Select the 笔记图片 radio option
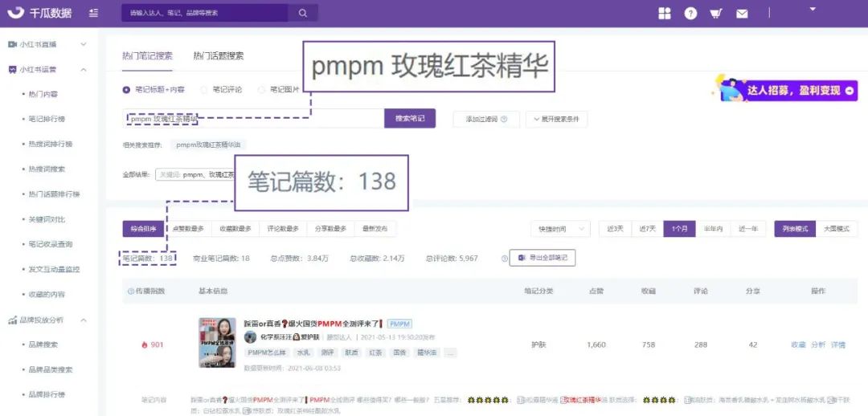Image resolution: width=868 pixels, height=416 pixels. click(261, 89)
